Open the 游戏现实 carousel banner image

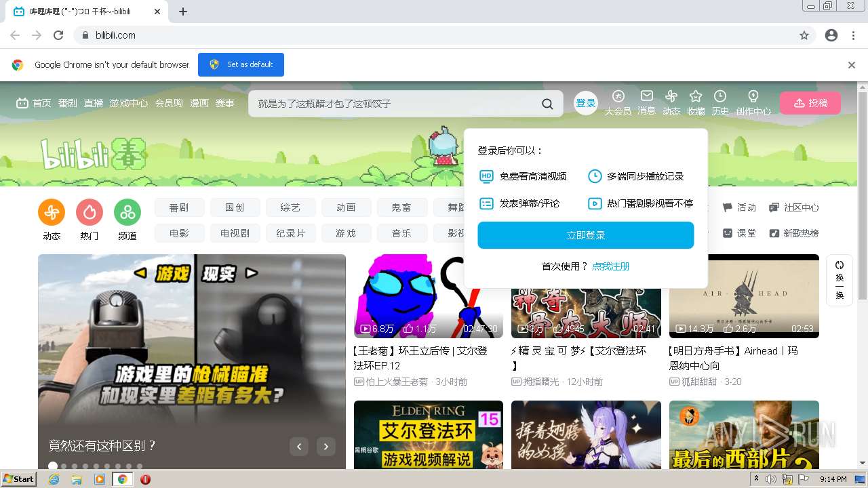(x=192, y=361)
